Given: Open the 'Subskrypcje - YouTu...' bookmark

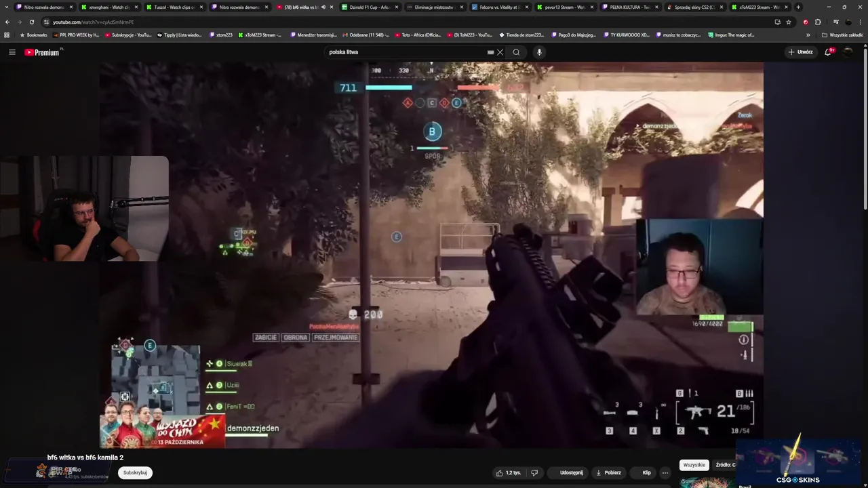Looking at the screenshot, I should pyautogui.click(x=128, y=35).
